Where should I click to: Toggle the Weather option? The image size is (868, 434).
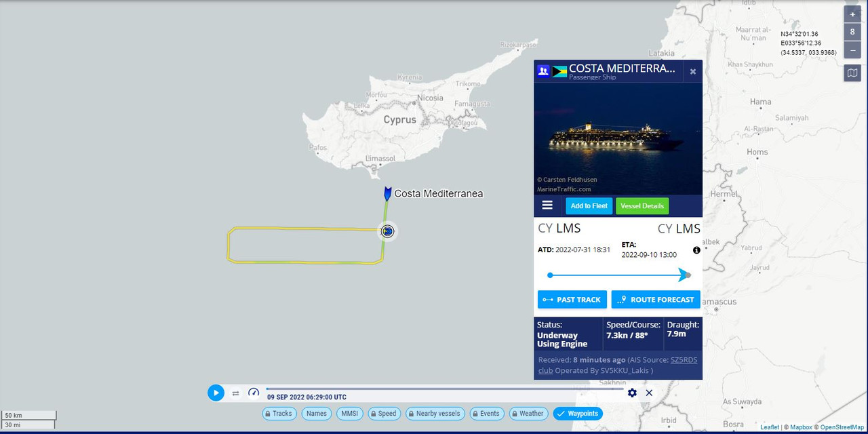[x=529, y=414]
